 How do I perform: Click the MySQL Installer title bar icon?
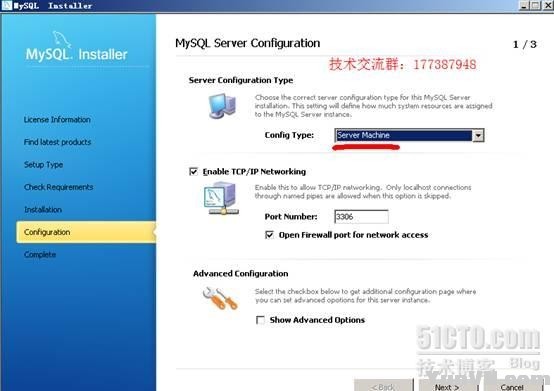[x=6, y=5]
